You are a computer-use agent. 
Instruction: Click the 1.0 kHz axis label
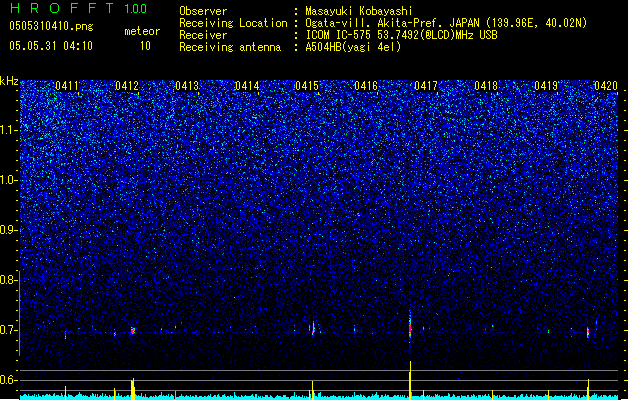pyautogui.click(x=8, y=180)
